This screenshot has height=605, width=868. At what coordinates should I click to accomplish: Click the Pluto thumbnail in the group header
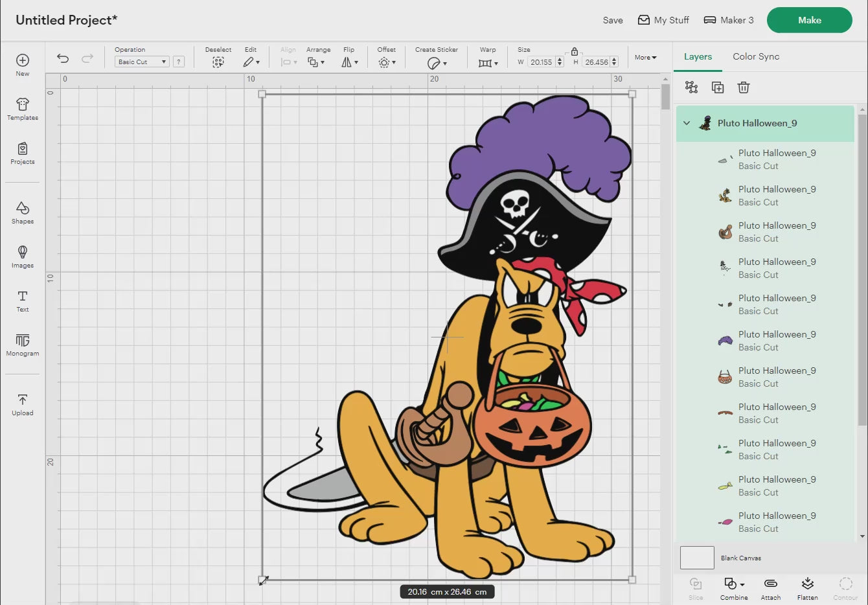(706, 123)
